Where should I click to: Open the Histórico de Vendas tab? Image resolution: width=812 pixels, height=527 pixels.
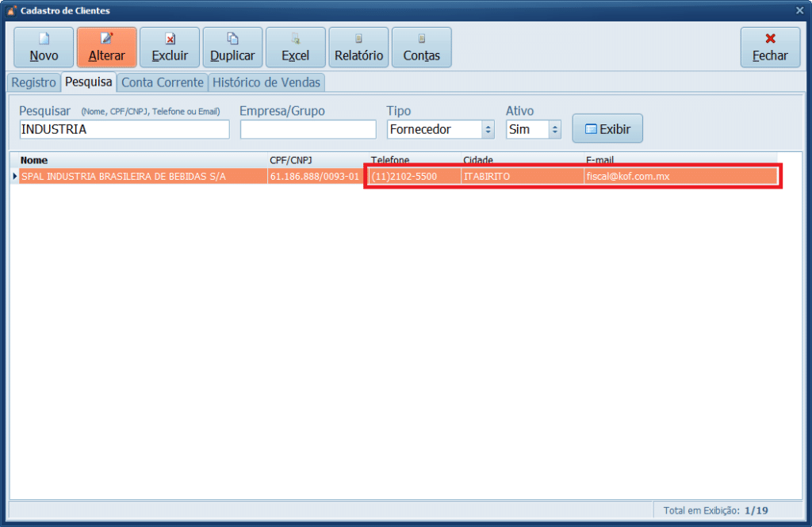coord(266,82)
